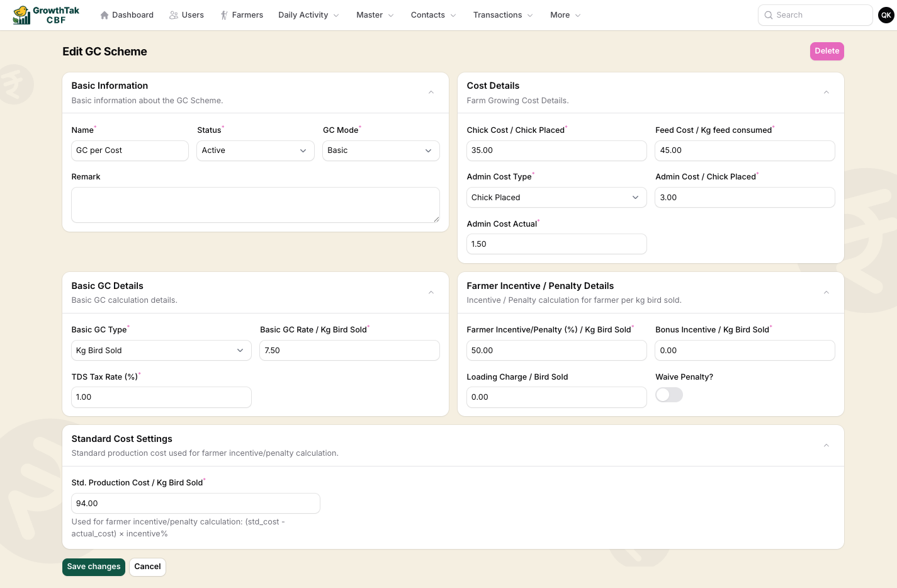Click the Edit GC Scheme heading
The height and width of the screenshot is (588, 897).
[104, 52]
